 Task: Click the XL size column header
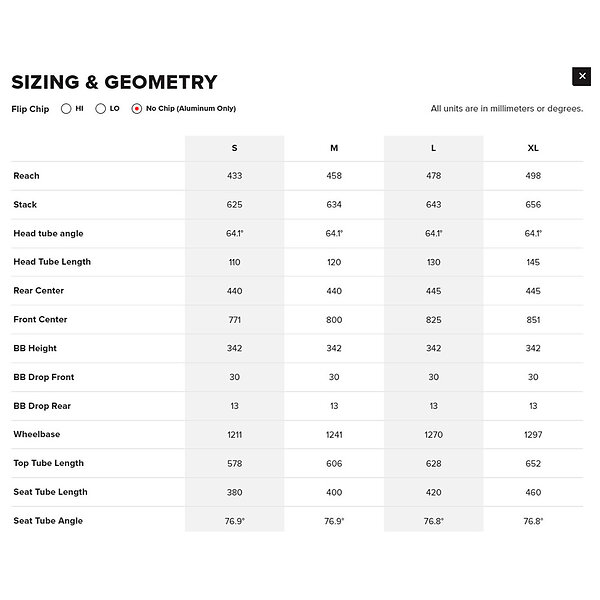[x=533, y=148]
